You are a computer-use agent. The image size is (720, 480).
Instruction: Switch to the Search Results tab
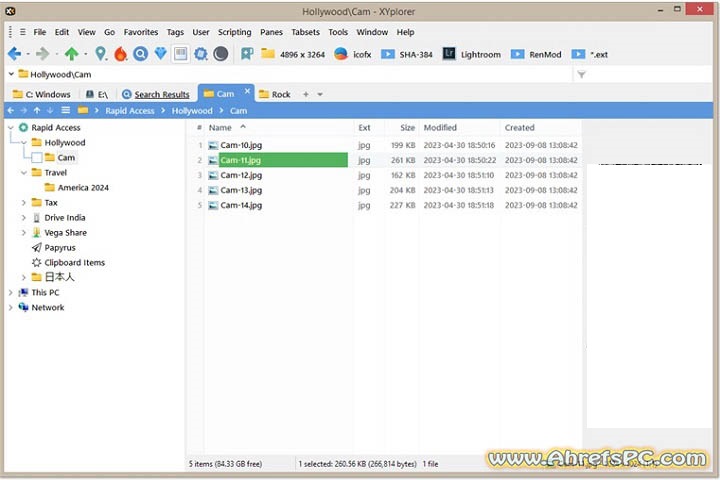(x=156, y=94)
